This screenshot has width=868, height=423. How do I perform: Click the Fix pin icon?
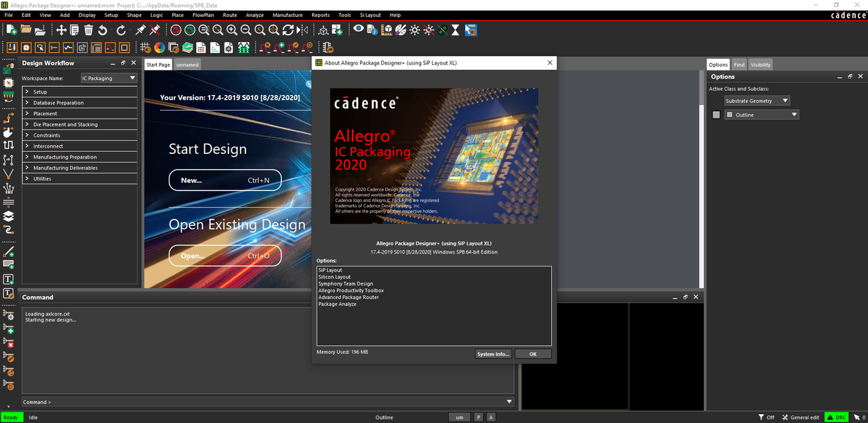140,30
